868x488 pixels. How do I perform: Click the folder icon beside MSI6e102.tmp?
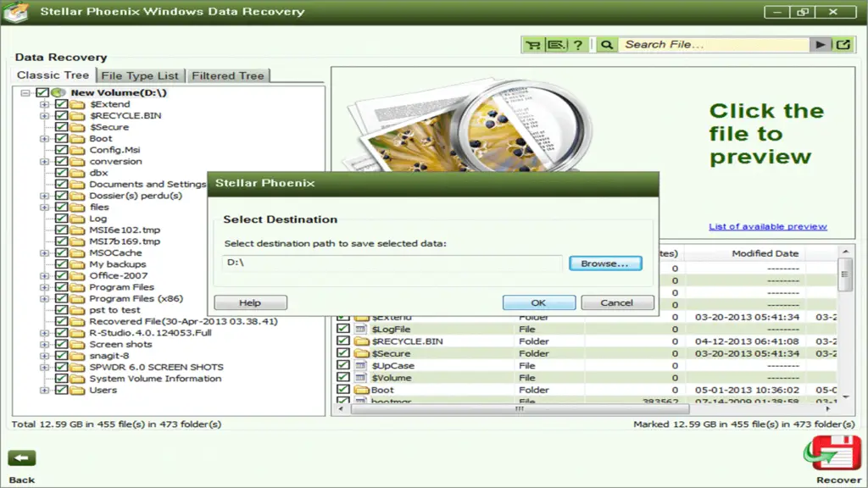pos(77,230)
